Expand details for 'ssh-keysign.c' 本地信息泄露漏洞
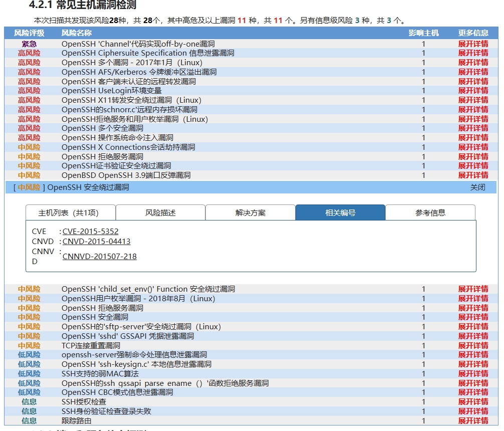Viewport: 504px width, 431px height. 473,364
